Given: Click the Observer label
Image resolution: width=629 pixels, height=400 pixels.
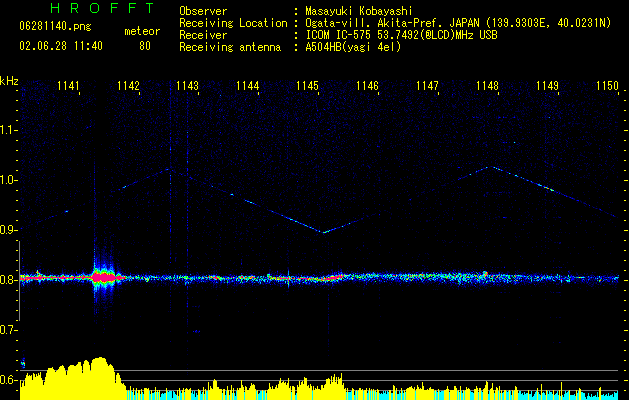Looking at the screenshot, I should [x=203, y=11].
